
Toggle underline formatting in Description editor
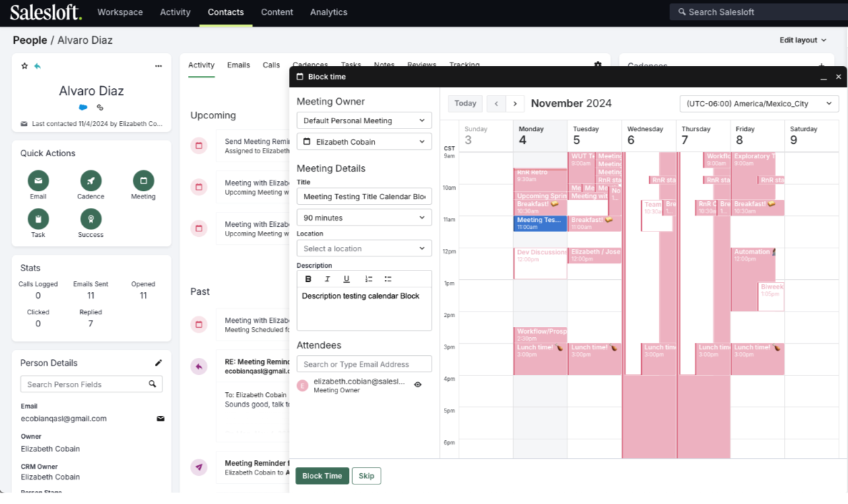pyautogui.click(x=346, y=279)
